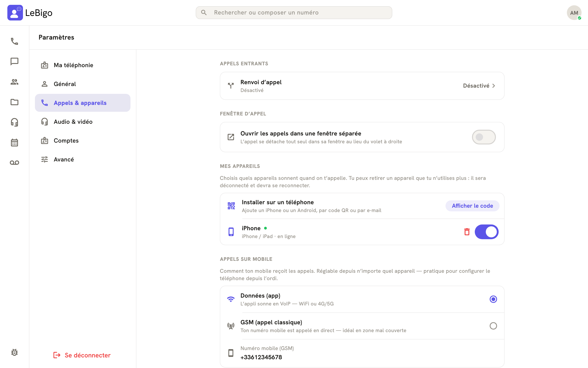Click the QR code icon for phone install
This screenshot has width=588, height=368.
click(231, 206)
